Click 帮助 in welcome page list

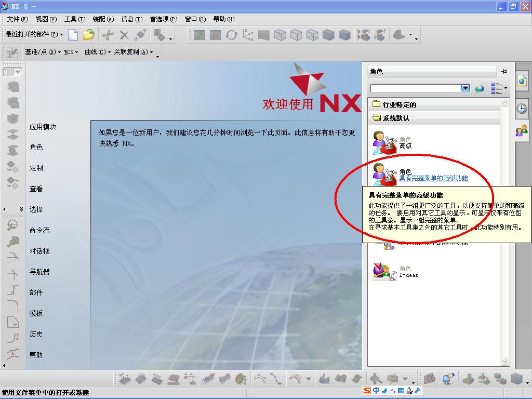click(36, 355)
